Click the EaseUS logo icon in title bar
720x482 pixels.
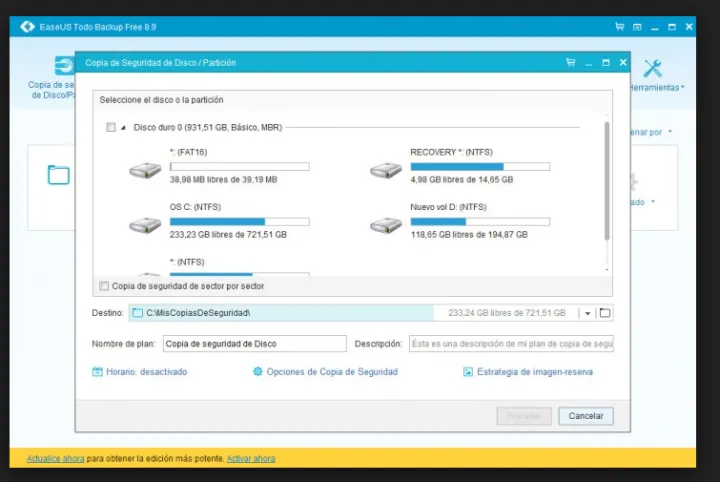click(x=28, y=27)
